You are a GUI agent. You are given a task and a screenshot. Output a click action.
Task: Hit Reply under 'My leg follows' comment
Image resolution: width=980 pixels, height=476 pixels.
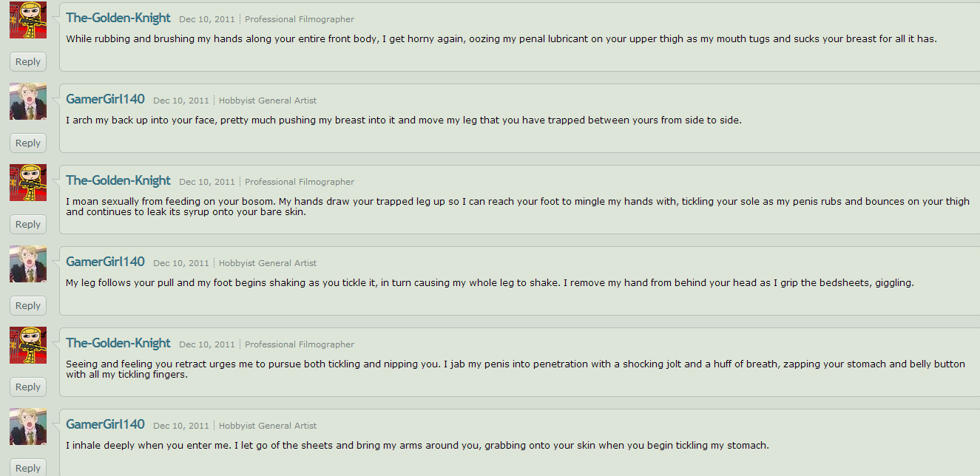click(28, 306)
